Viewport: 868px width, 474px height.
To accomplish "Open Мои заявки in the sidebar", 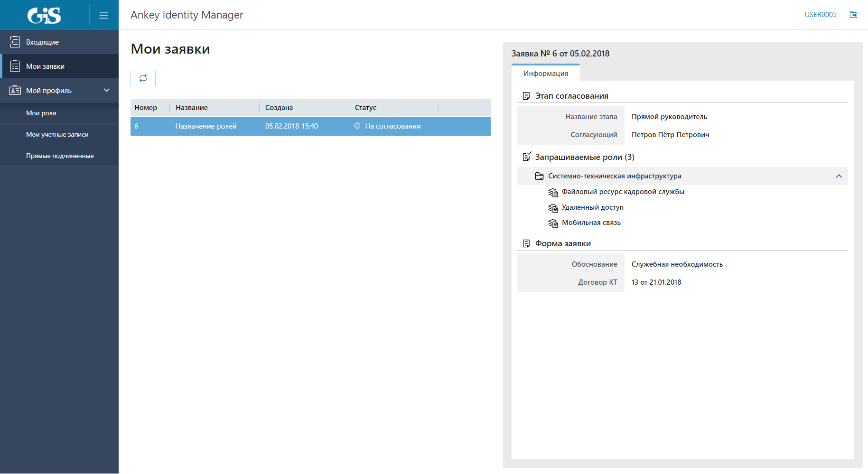I will (45, 66).
